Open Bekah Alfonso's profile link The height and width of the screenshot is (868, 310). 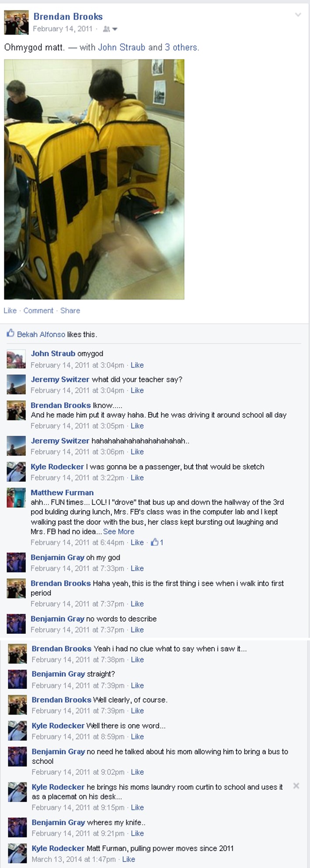pyautogui.click(x=41, y=334)
